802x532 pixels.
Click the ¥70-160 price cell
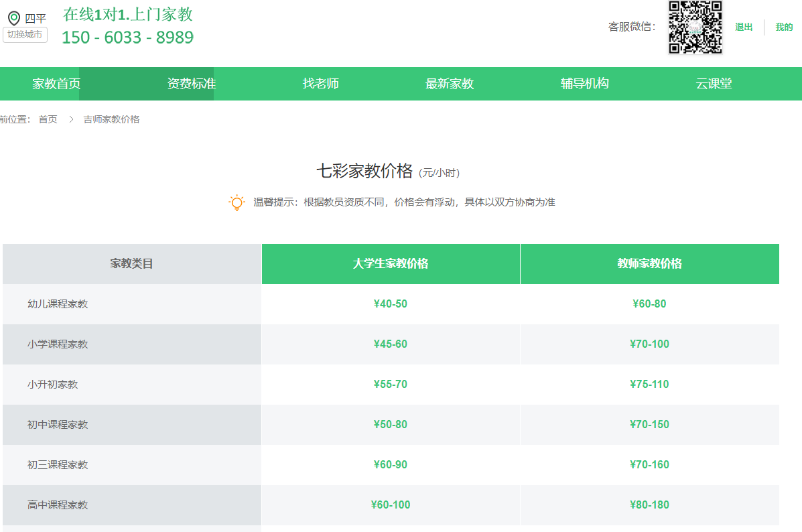point(650,465)
